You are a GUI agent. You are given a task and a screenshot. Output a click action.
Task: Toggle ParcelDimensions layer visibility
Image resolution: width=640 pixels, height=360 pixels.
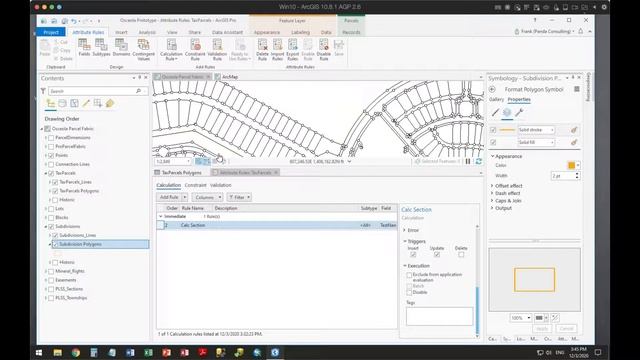point(51,138)
